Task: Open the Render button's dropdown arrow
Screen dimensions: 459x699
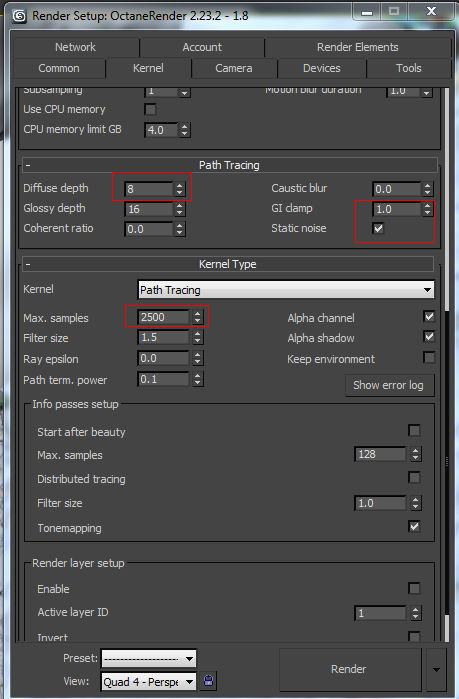Action: pyautogui.click(x=436, y=669)
